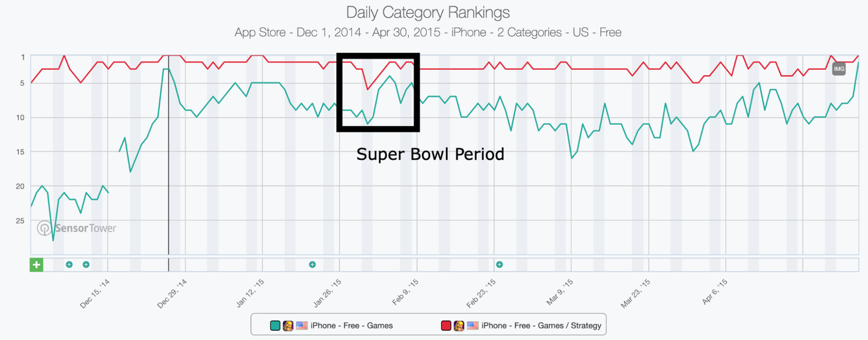Screen dimensions: 868x340
Task: Click the IMG export badge on the chart
Action: coord(839,69)
